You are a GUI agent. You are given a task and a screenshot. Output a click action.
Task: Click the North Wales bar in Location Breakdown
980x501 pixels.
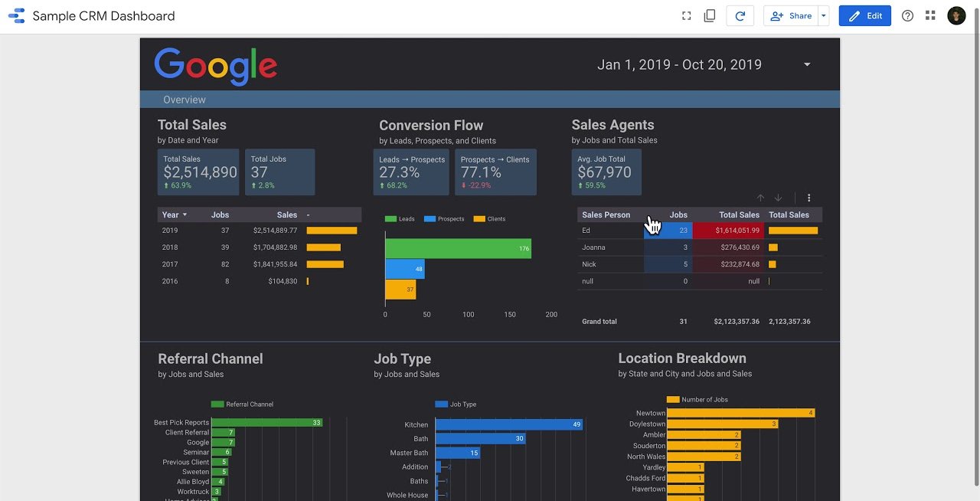tap(704, 457)
